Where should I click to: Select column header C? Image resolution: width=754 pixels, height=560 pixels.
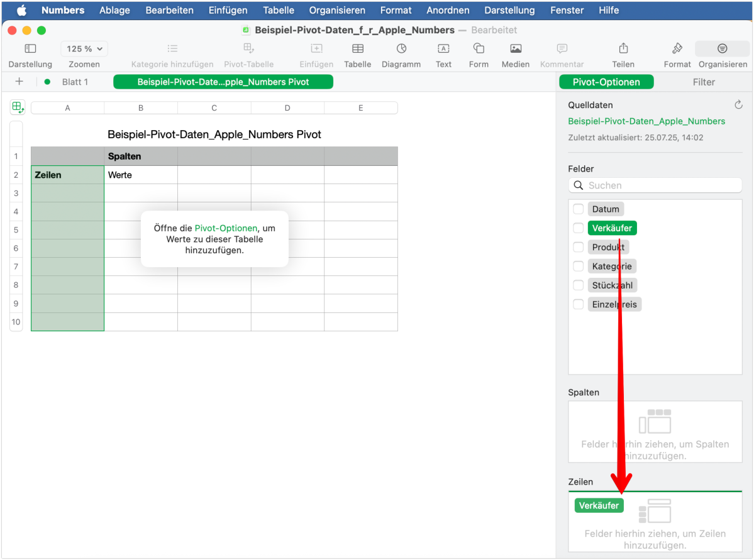coord(214,107)
